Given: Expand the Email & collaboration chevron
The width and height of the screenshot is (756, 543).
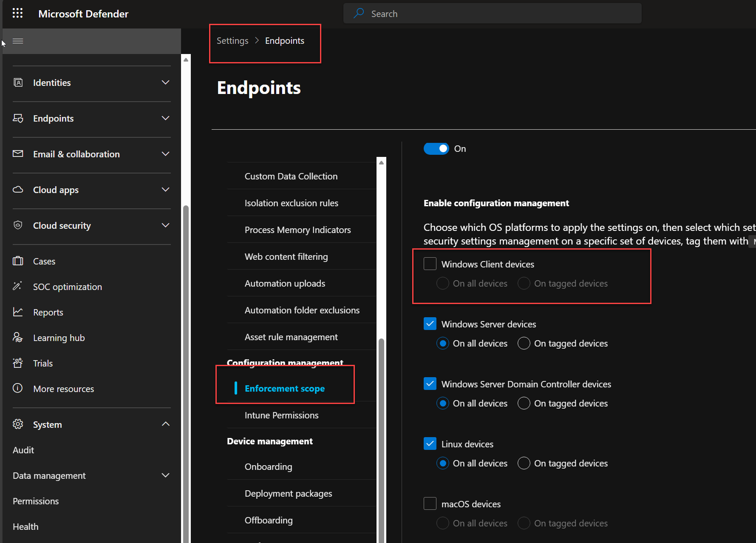Looking at the screenshot, I should pyautogui.click(x=166, y=154).
